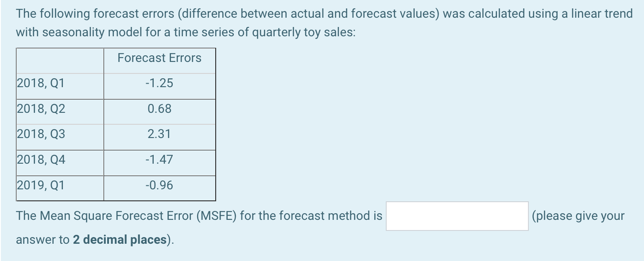Click the empty top-left table cell
The height and width of the screenshot is (261, 644).
[60, 58]
